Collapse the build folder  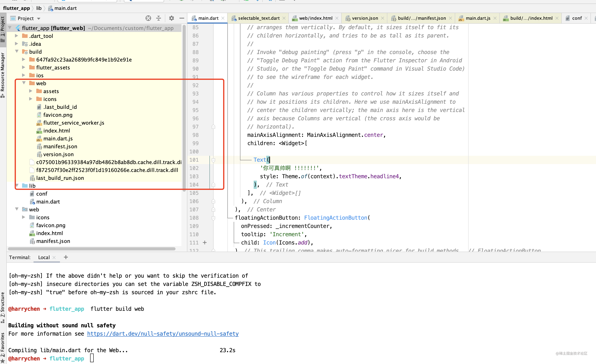coord(17,51)
